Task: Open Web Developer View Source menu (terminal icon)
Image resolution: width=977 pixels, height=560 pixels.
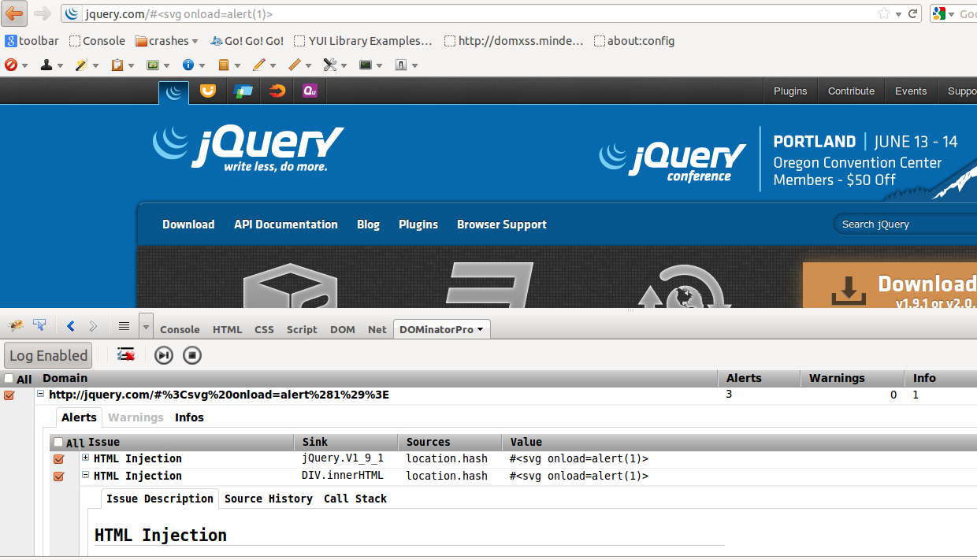Action: click(370, 65)
